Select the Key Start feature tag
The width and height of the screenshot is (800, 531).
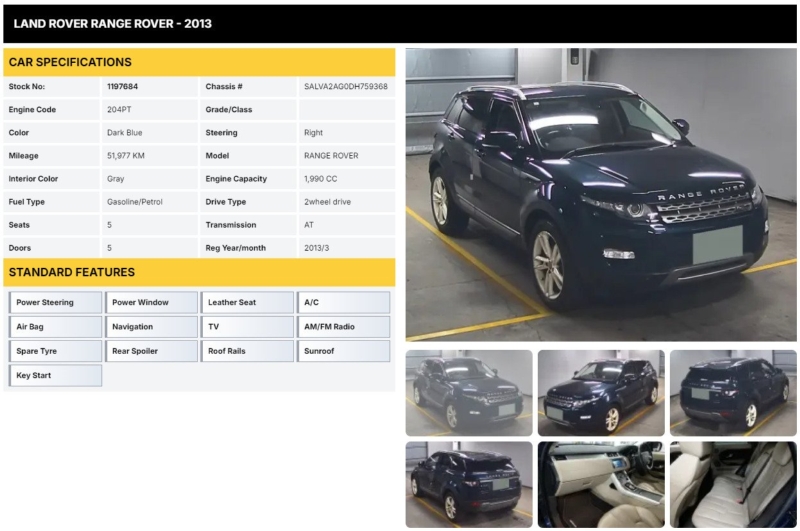point(55,376)
